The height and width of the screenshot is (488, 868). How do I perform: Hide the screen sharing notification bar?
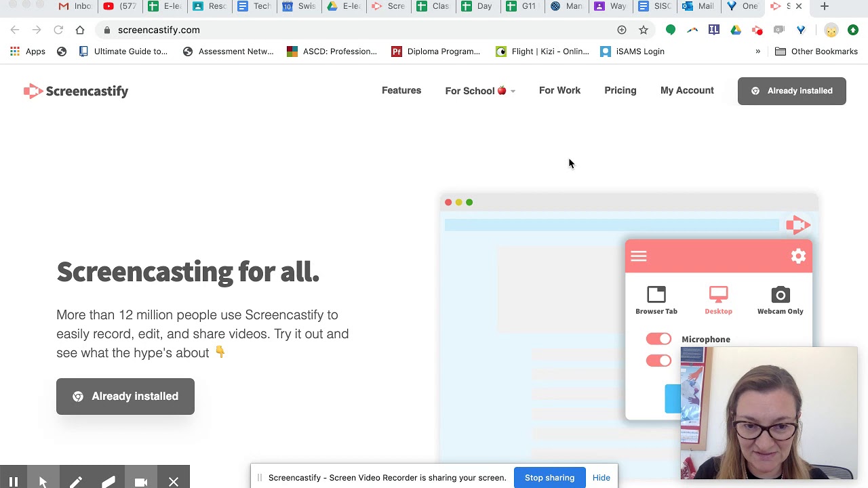(x=601, y=478)
